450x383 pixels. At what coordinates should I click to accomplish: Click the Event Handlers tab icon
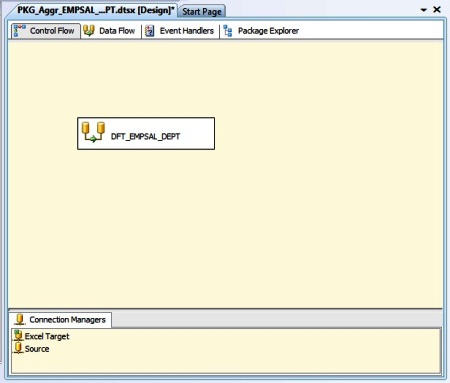(x=150, y=31)
